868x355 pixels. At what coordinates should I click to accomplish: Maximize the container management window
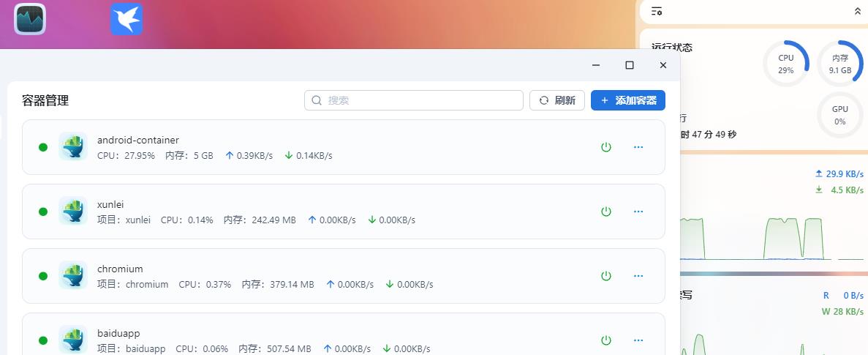point(630,65)
